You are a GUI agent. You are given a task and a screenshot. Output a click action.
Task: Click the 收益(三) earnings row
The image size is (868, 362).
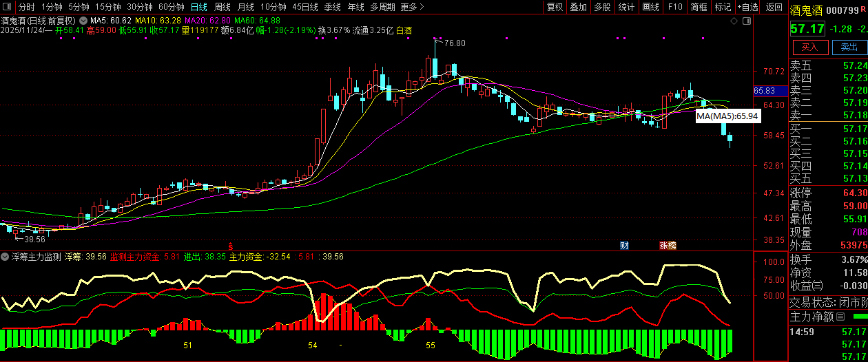(x=828, y=286)
